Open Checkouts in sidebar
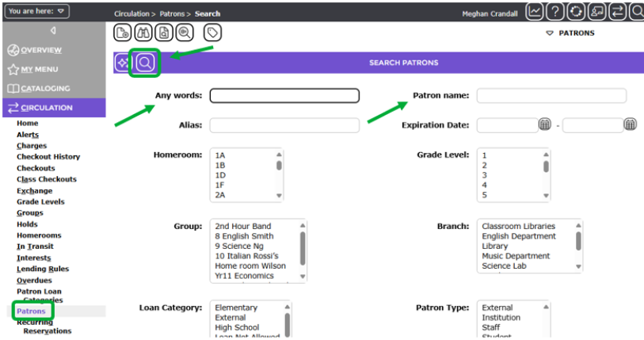This screenshot has height=340, width=644. [36, 168]
